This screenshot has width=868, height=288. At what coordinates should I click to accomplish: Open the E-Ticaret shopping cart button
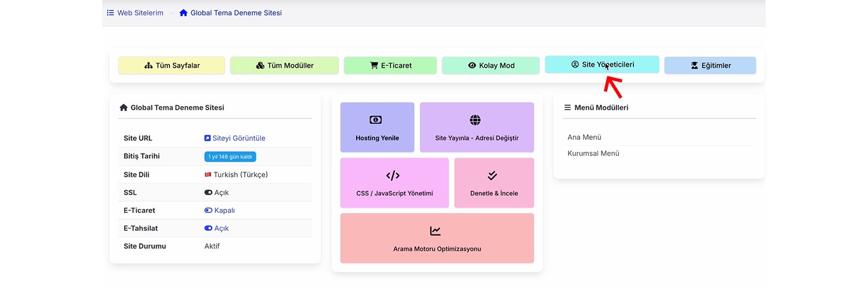click(390, 66)
